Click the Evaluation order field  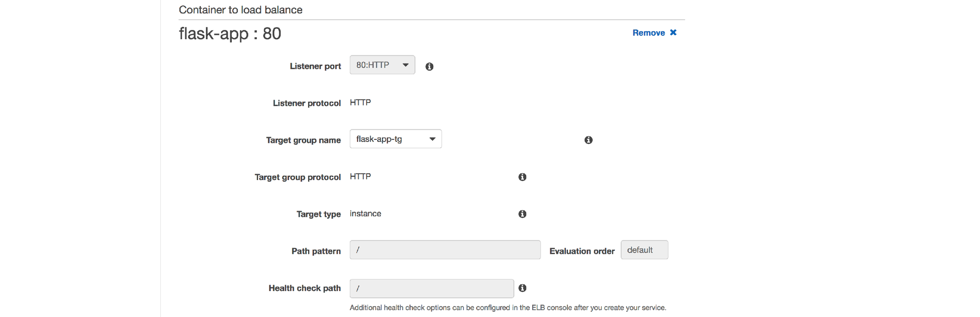644,250
